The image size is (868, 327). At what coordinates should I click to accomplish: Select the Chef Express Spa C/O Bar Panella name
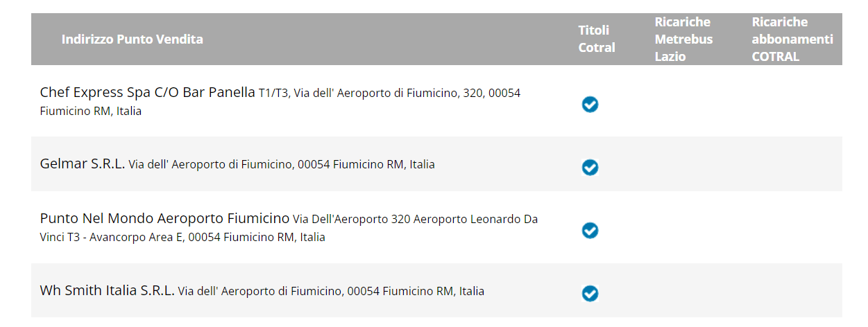click(x=147, y=92)
